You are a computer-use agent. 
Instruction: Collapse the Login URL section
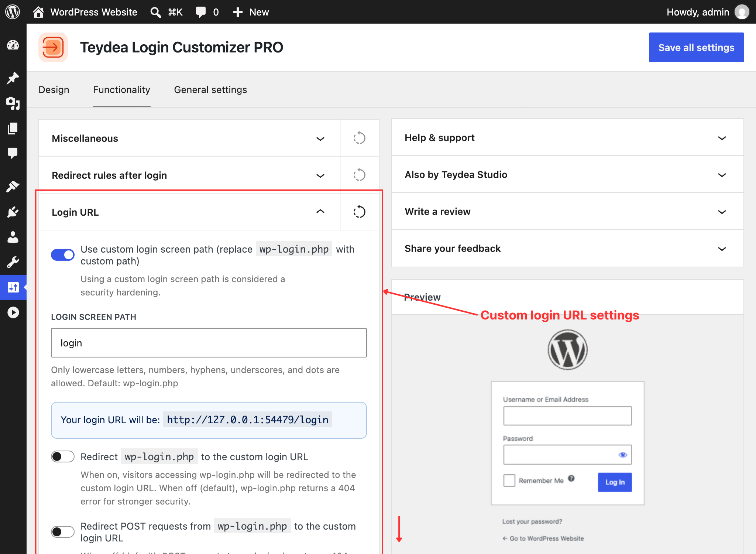(x=190, y=212)
